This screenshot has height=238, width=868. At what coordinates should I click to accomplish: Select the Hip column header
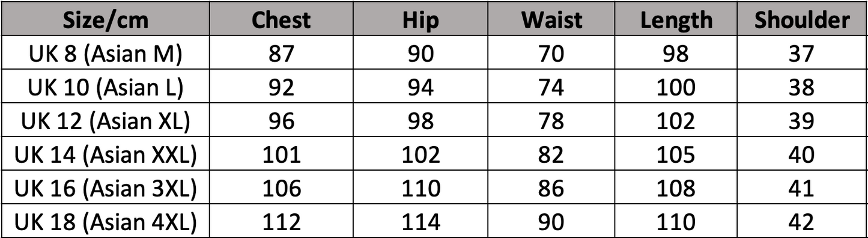[420, 19]
